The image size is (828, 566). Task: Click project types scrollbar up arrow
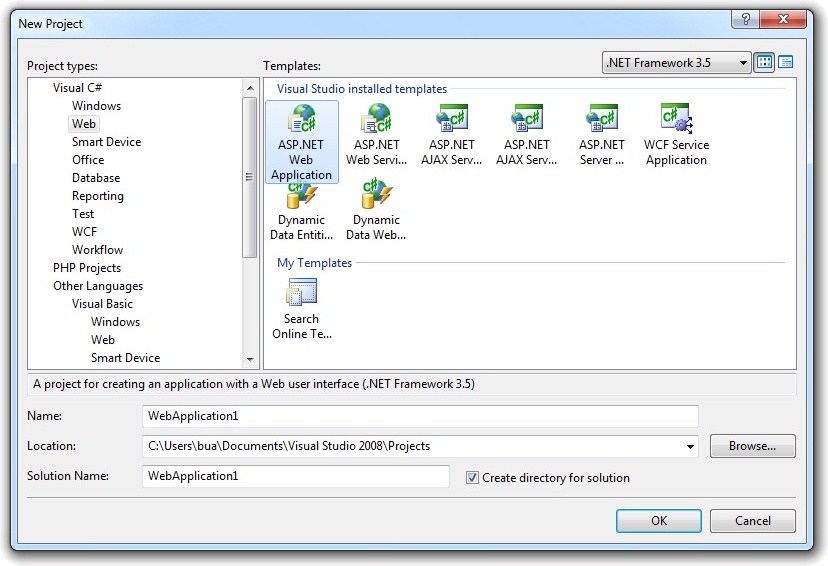pos(250,88)
